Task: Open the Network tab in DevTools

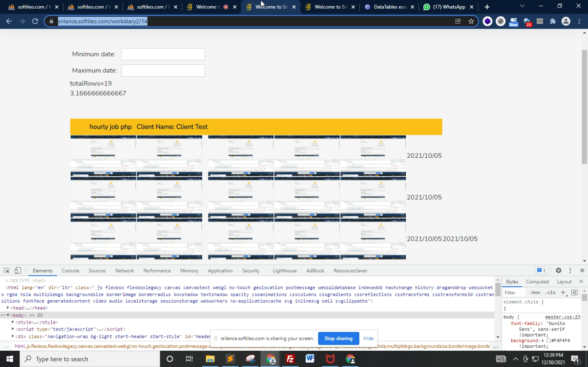Action: tap(124, 271)
